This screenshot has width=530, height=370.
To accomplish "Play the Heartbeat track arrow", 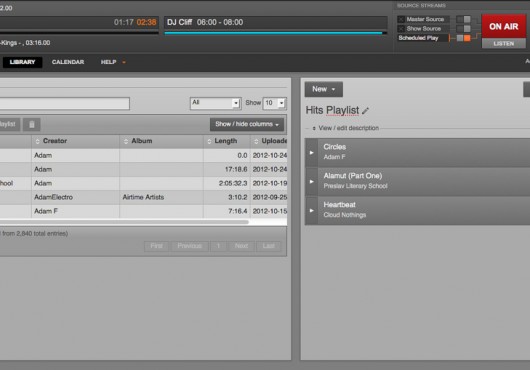I will point(311,211).
